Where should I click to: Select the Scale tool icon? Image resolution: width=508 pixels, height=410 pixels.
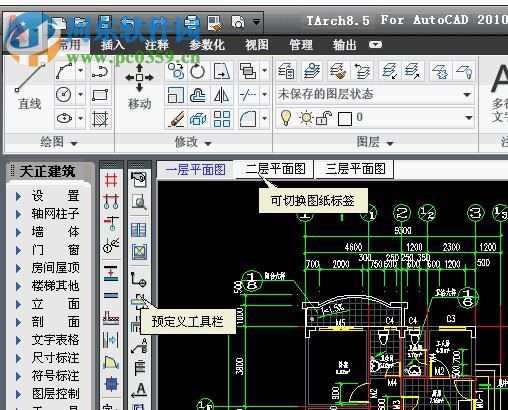175,95
